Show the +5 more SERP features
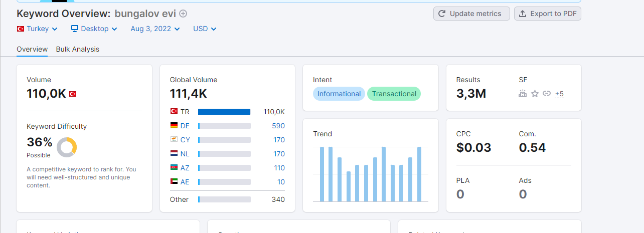 (559, 94)
